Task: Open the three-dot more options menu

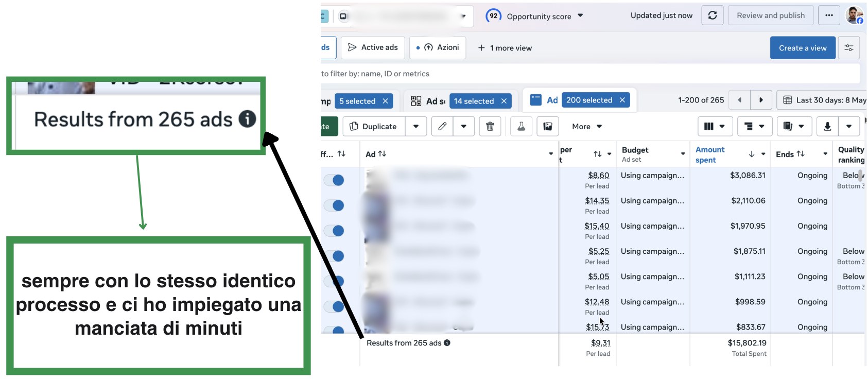Action: (x=829, y=15)
